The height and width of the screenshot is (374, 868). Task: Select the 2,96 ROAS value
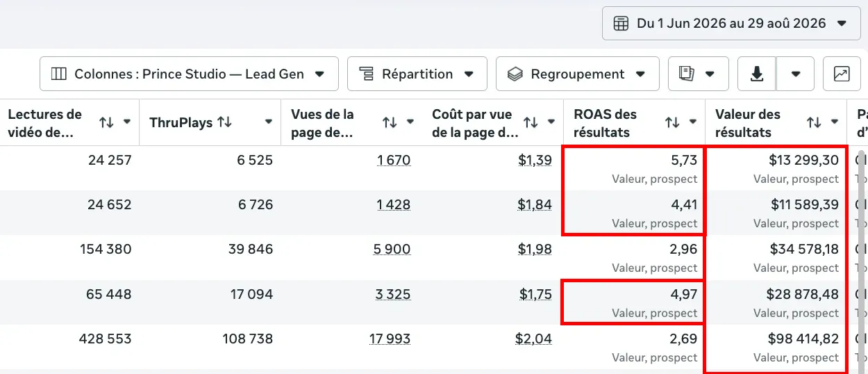tap(684, 249)
